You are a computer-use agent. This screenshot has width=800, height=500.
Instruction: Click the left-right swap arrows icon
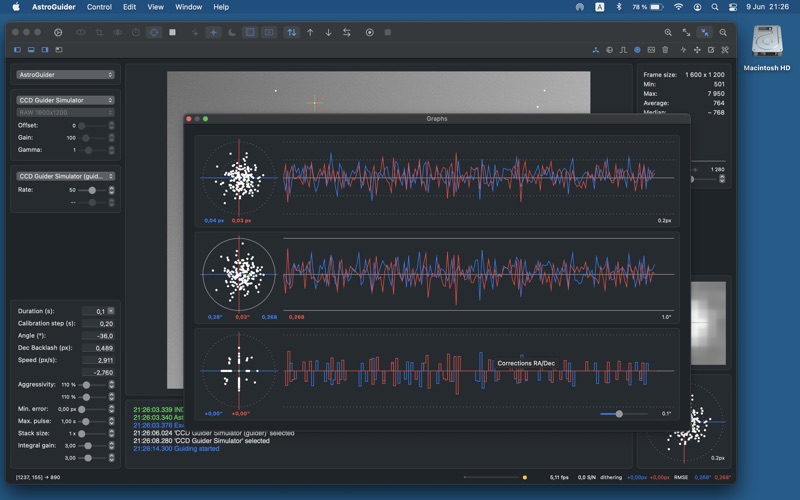click(347, 32)
